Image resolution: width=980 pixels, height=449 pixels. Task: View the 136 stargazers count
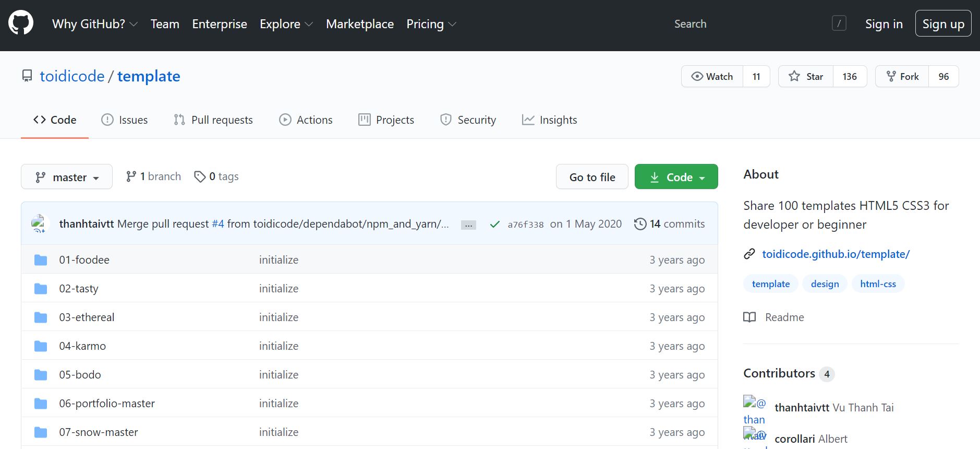point(850,76)
